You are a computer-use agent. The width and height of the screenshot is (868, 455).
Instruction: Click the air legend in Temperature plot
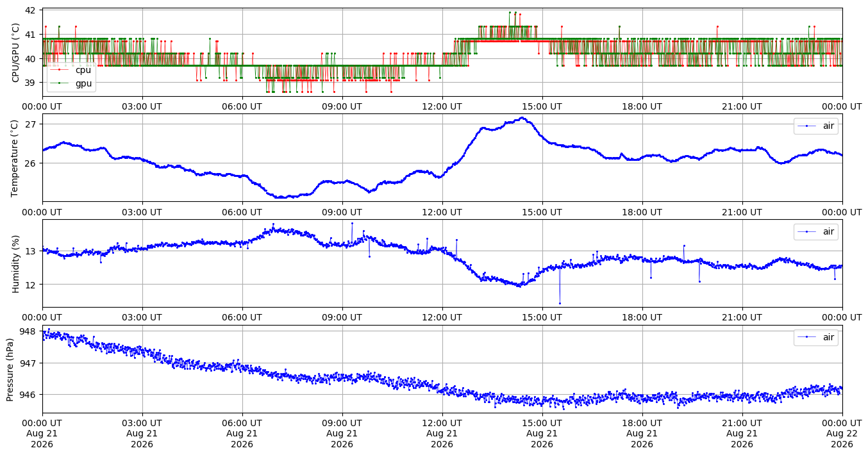point(816,126)
